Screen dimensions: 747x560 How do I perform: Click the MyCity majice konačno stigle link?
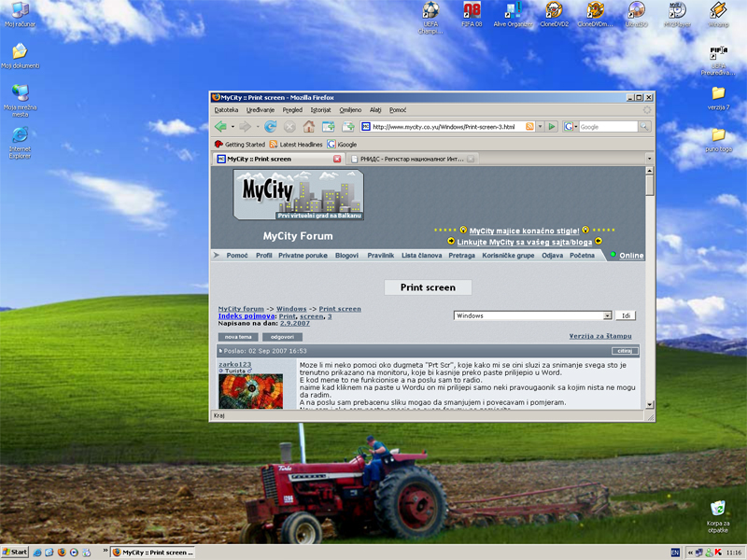click(525, 231)
